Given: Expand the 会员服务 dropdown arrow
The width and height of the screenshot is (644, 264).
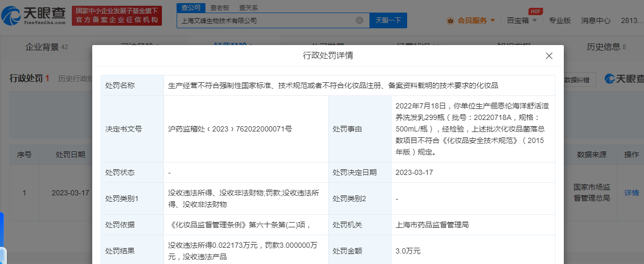Looking at the screenshot, I should pyautogui.click(x=493, y=20).
